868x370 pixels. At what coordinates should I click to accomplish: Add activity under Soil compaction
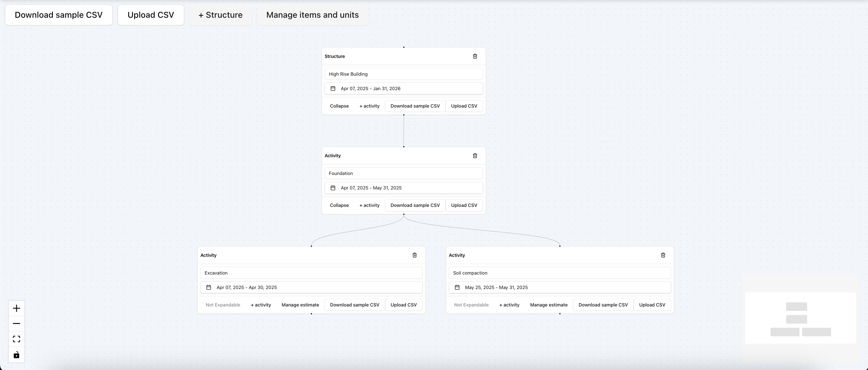(x=509, y=305)
